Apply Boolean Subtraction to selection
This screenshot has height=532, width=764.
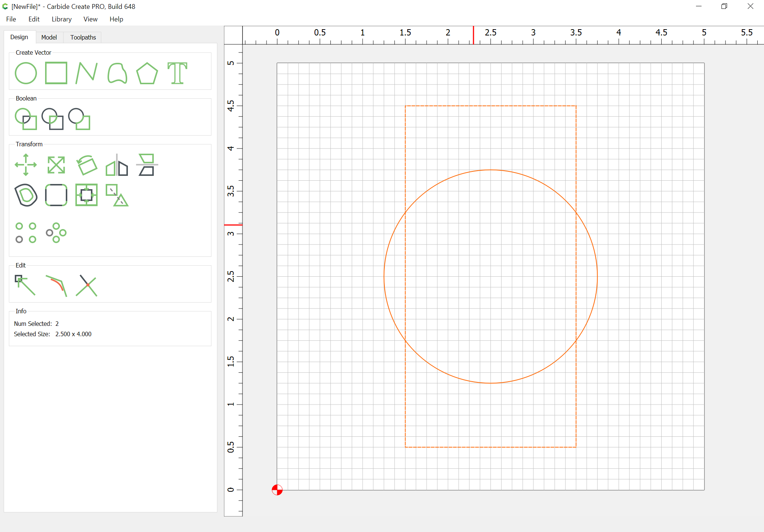79,119
